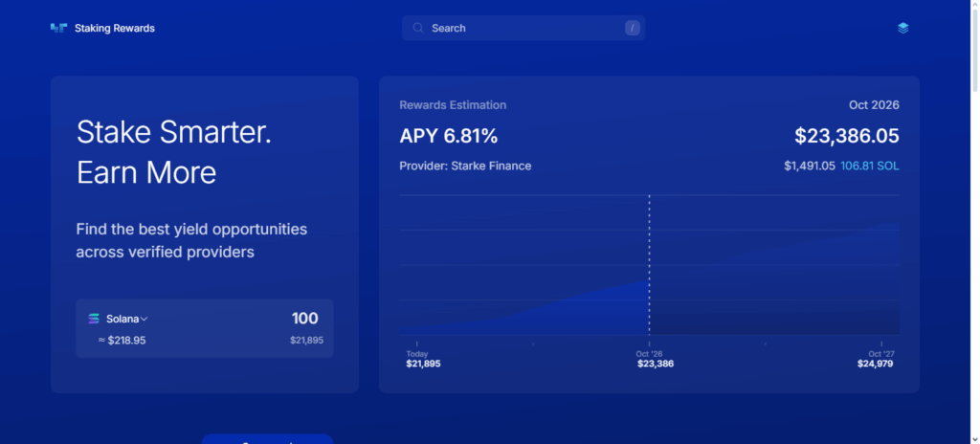
Task: Click Provider: Starke Finance label
Action: click(465, 166)
